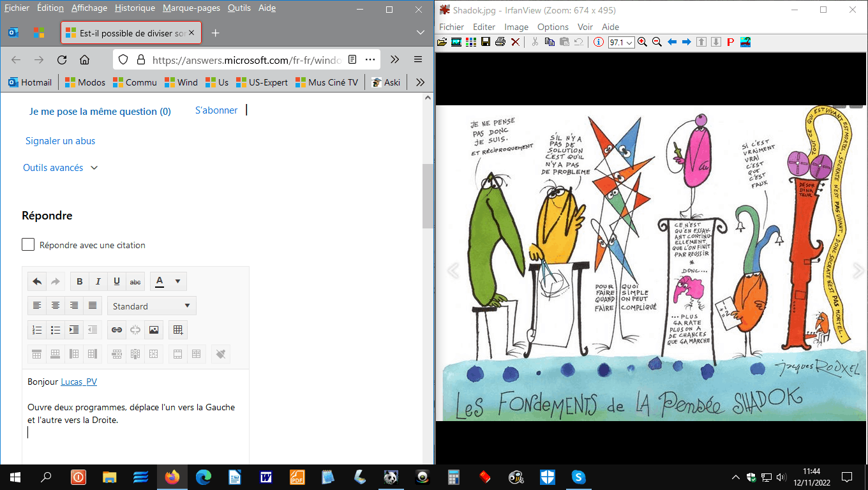Viewport: 868px width, 490px height.
Task: Click 'Signaler un abus' link
Action: [60, 141]
